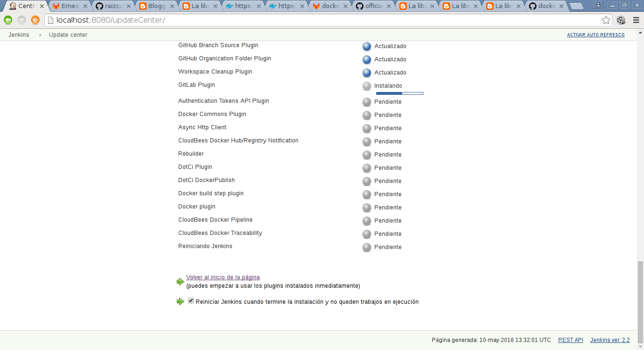
Task: Click the GitLab Plugin installing status ball
Action: coord(367,86)
